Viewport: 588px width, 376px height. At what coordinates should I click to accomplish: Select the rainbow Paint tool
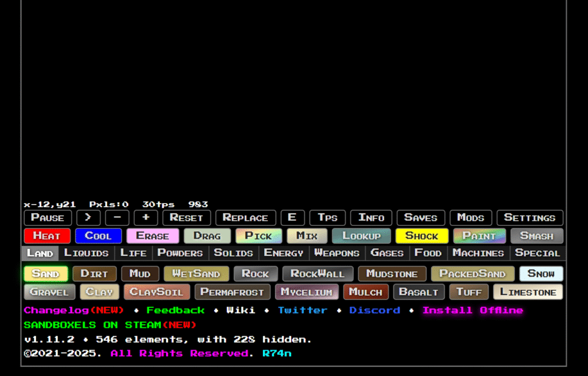(479, 236)
